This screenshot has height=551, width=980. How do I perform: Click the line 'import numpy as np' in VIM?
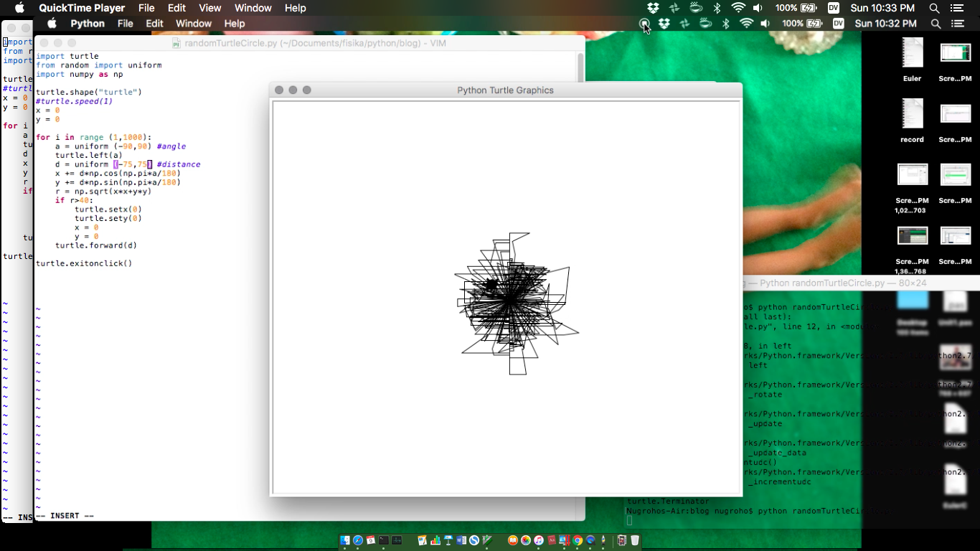pyautogui.click(x=79, y=75)
